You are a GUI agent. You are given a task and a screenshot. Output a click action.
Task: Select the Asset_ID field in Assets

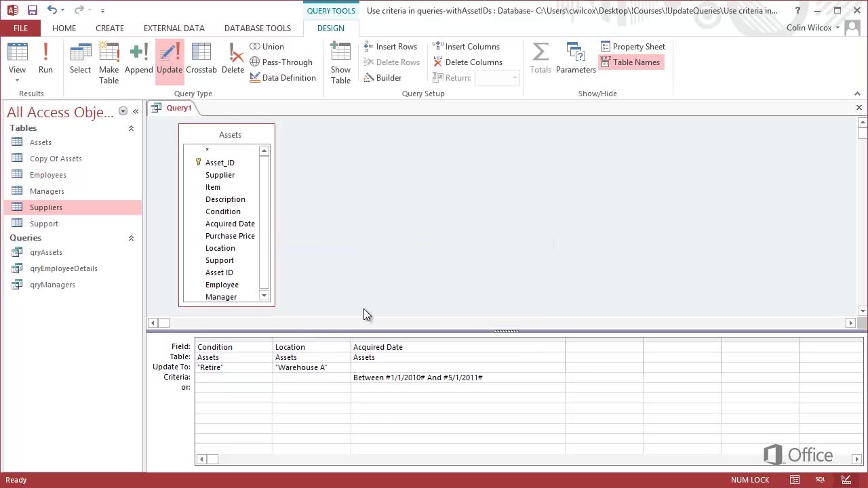[220, 163]
